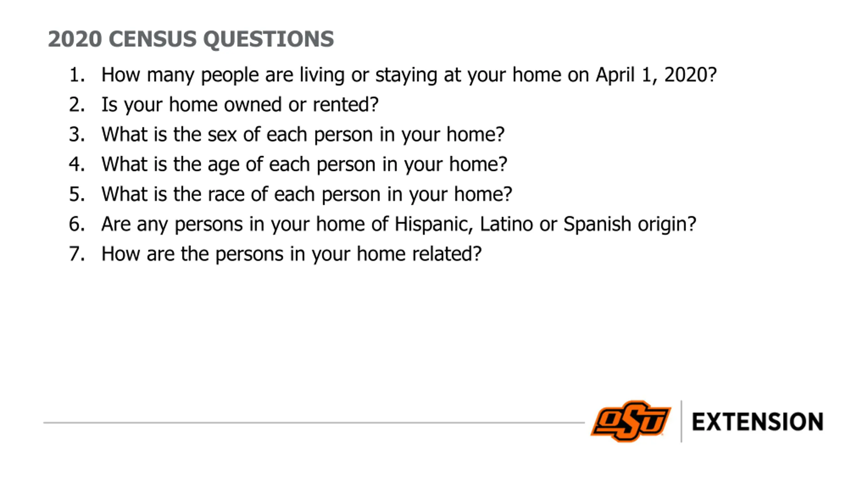Click list number 1 marker
The height and width of the screenshot is (488, 868).
tap(77, 75)
